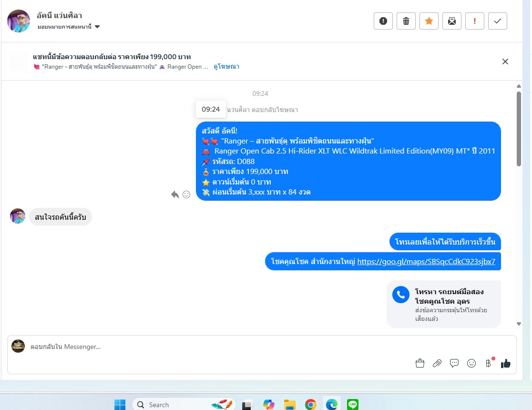Click text รหัสรถ: D088 in message

[x=234, y=162]
